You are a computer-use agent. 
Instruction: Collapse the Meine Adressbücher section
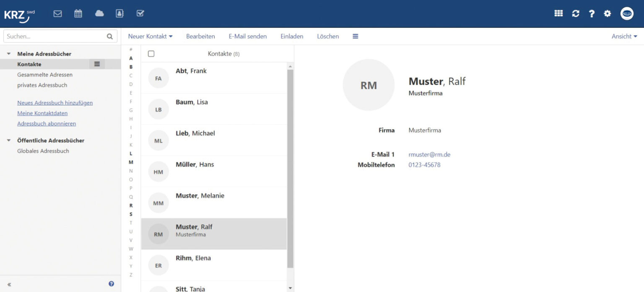pyautogui.click(x=9, y=54)
